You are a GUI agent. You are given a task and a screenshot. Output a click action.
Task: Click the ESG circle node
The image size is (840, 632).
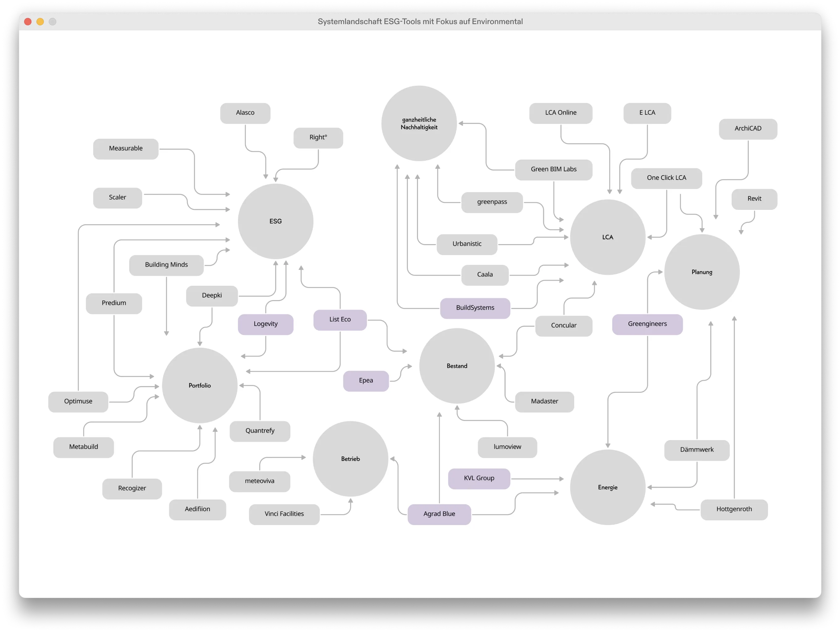click(x=275, y=221)
